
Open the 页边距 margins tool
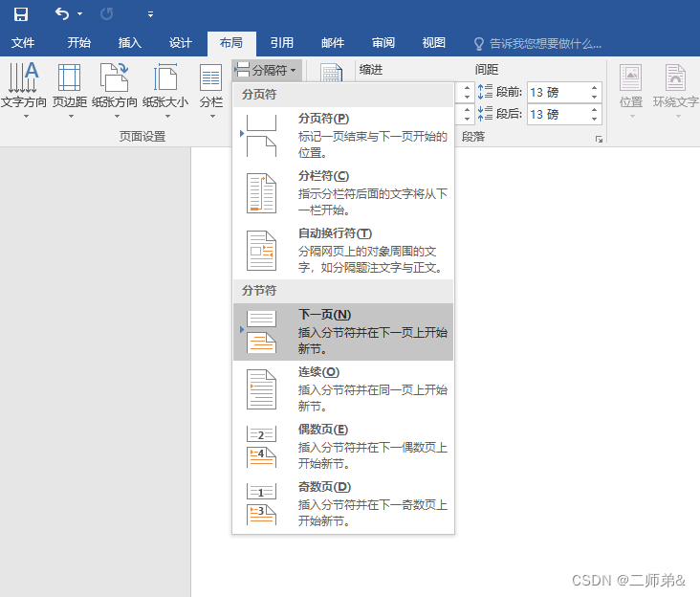[x=70, y=85]
